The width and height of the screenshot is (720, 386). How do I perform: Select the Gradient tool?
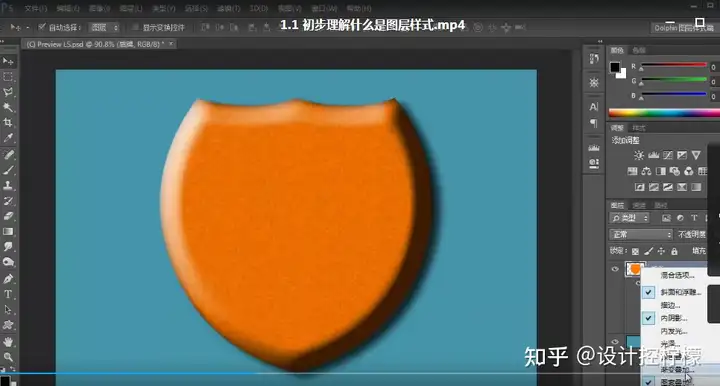point(8,232)
